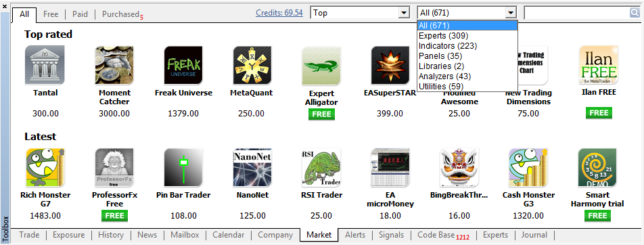
Task: Choose Libraries (2) in category list
Action: click(x=467, y=66)
